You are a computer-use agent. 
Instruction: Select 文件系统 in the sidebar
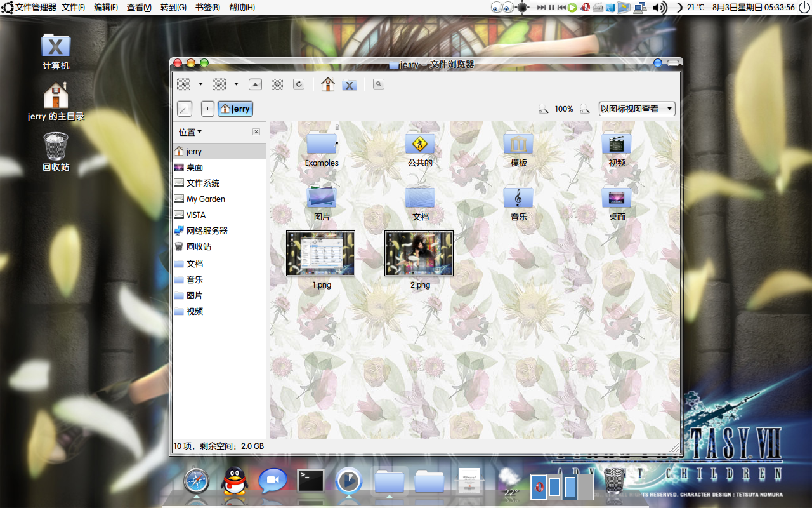219,183
